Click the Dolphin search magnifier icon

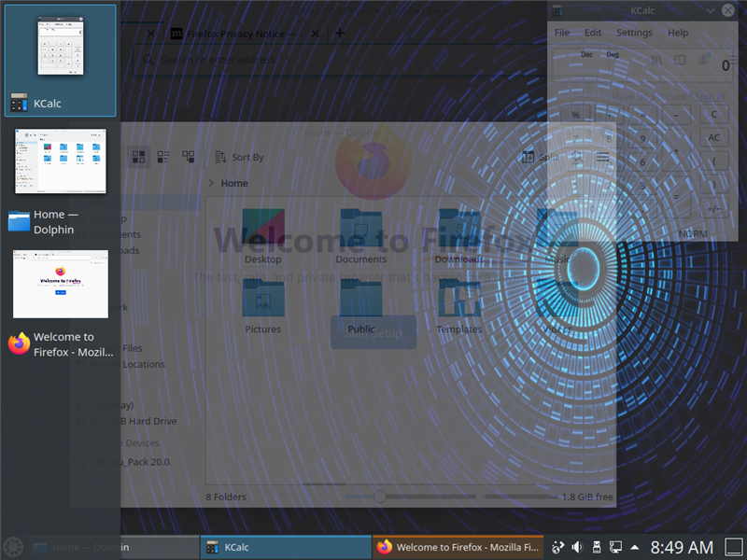tap(577, 157)
